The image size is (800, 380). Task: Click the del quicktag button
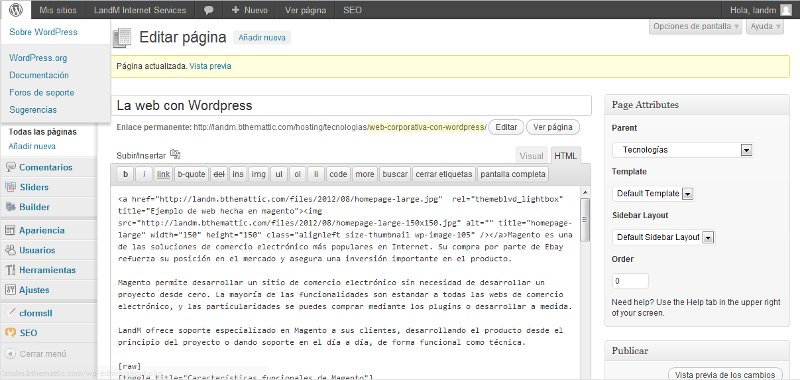coord(219,174)
